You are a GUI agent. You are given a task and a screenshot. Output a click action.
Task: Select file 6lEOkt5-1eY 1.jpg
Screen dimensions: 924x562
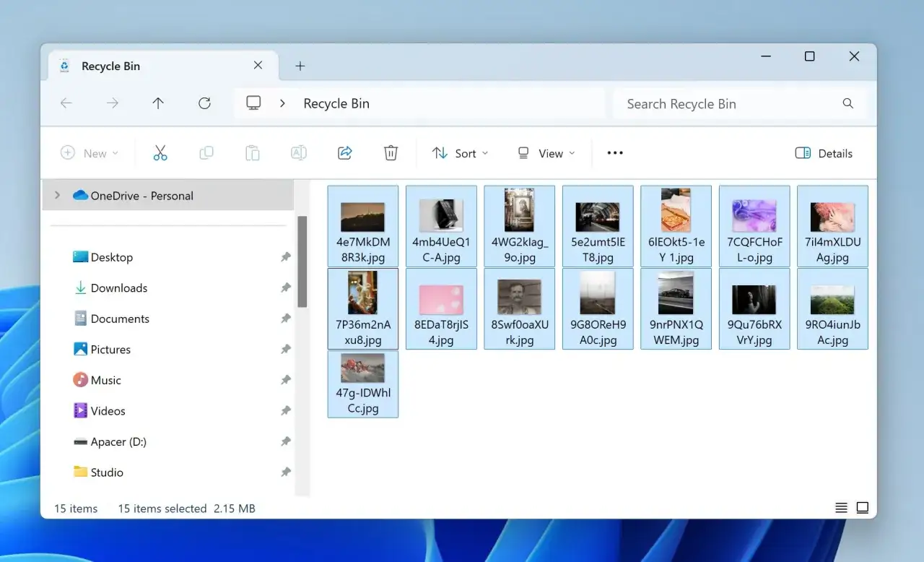click(676, 226)
